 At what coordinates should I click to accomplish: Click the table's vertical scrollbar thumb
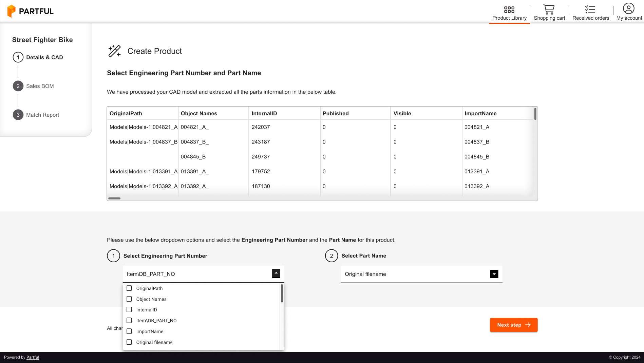click(x=535, y=114)
